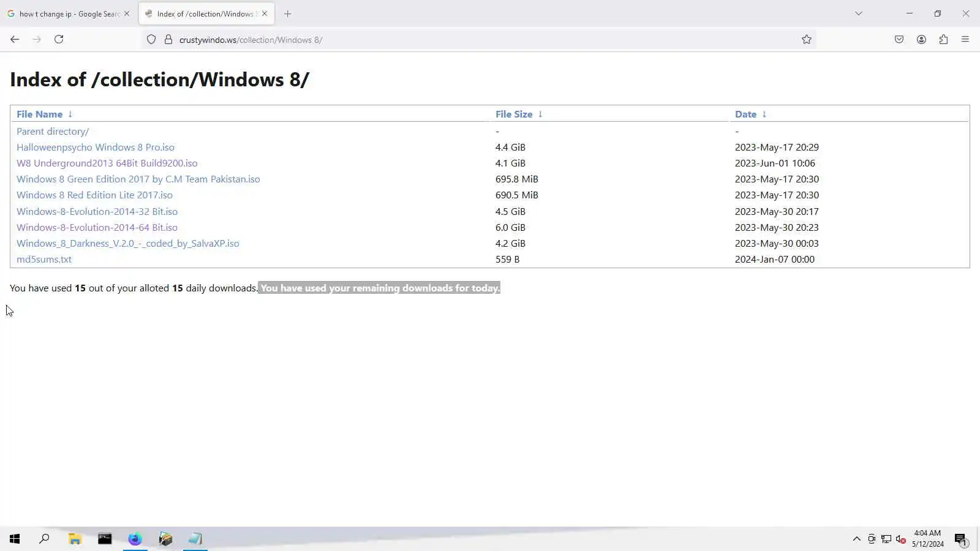Bookmark this page with the star
Viewport: 980px width, 551px height.
click(807, 40)
